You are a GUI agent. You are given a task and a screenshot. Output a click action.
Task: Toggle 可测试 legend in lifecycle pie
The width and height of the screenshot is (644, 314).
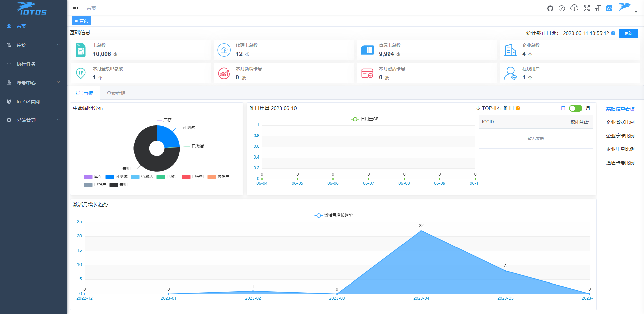[116, 177]
